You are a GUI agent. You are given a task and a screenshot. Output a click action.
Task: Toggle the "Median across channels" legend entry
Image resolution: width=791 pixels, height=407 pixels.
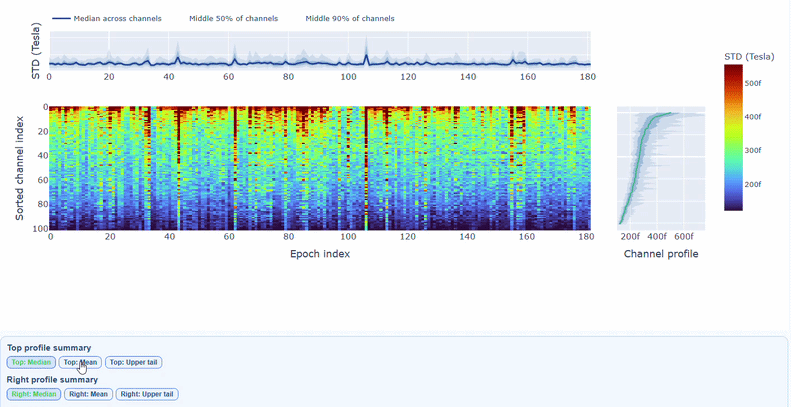click(117, 19)
